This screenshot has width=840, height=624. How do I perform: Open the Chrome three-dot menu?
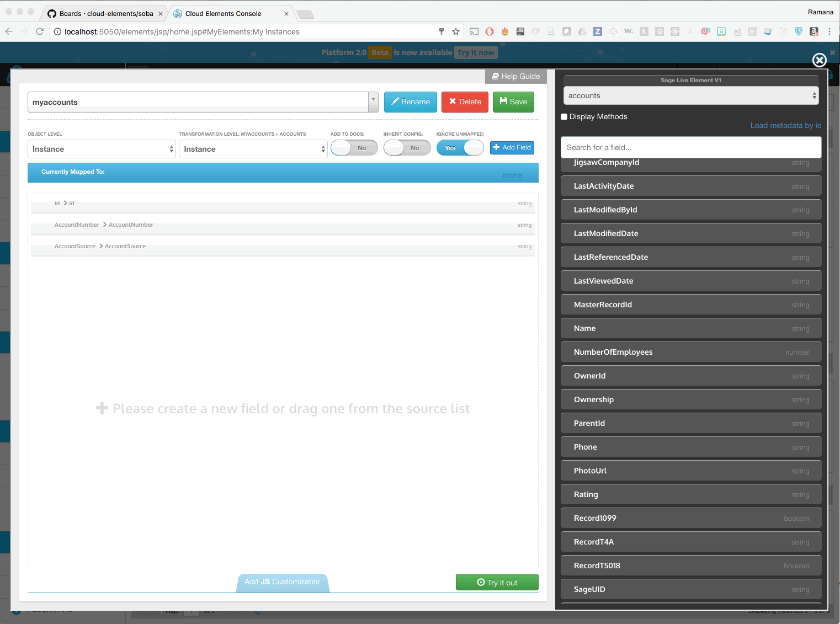[830, 31]
